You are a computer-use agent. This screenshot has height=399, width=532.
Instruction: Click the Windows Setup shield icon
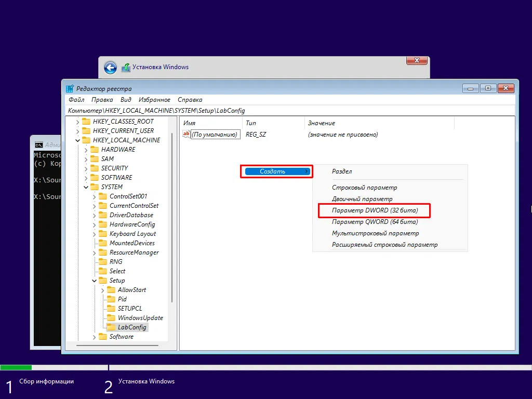tap(125, 68)
